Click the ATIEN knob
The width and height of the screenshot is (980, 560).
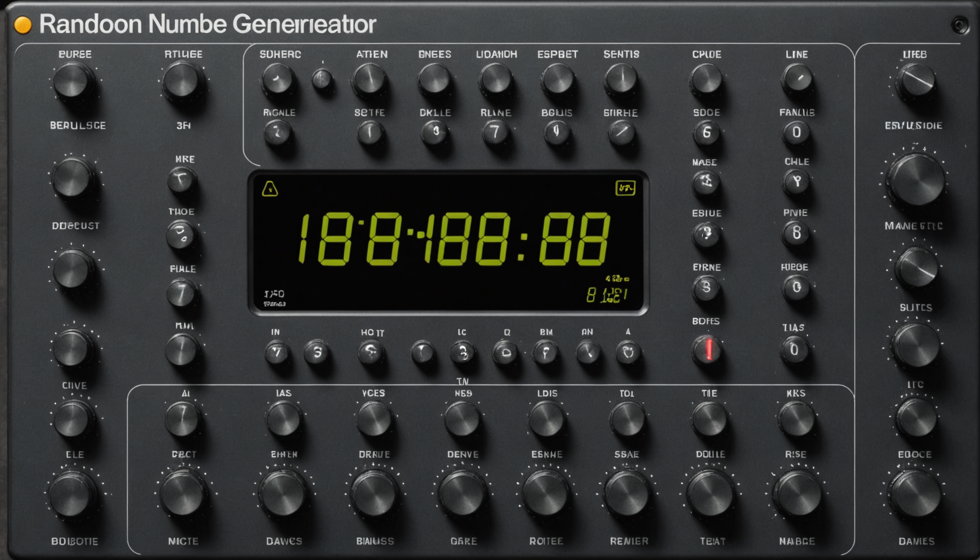[369, 79]
